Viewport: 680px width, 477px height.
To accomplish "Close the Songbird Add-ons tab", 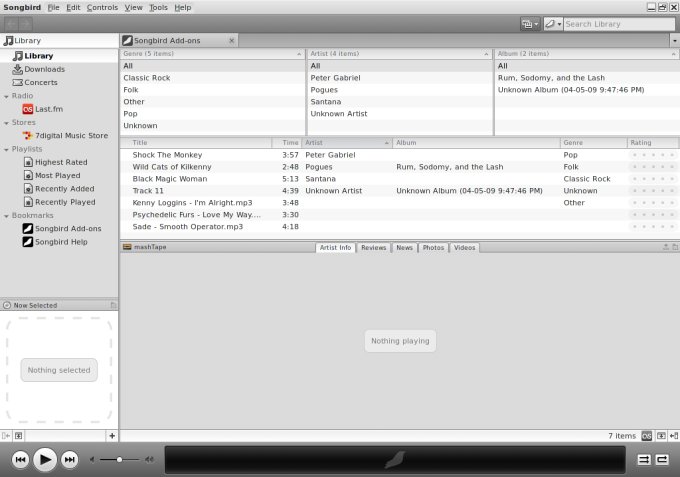I will [232, 41].
